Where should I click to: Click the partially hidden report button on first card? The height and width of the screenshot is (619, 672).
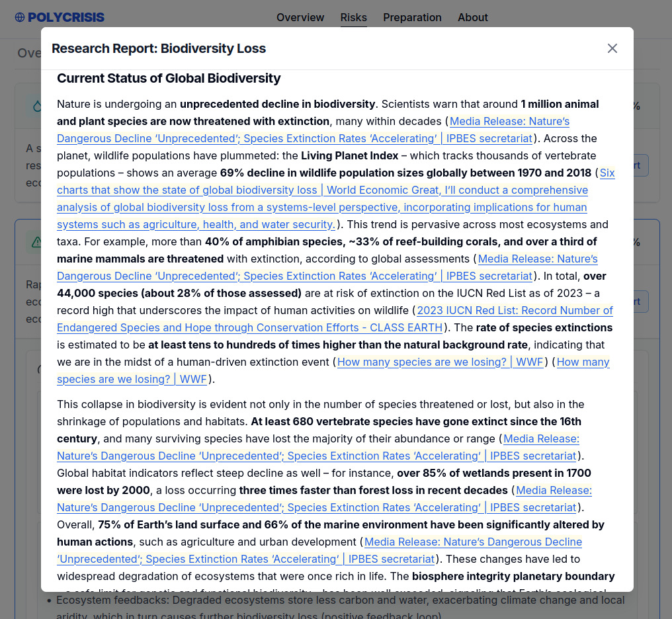coord(641,165)
